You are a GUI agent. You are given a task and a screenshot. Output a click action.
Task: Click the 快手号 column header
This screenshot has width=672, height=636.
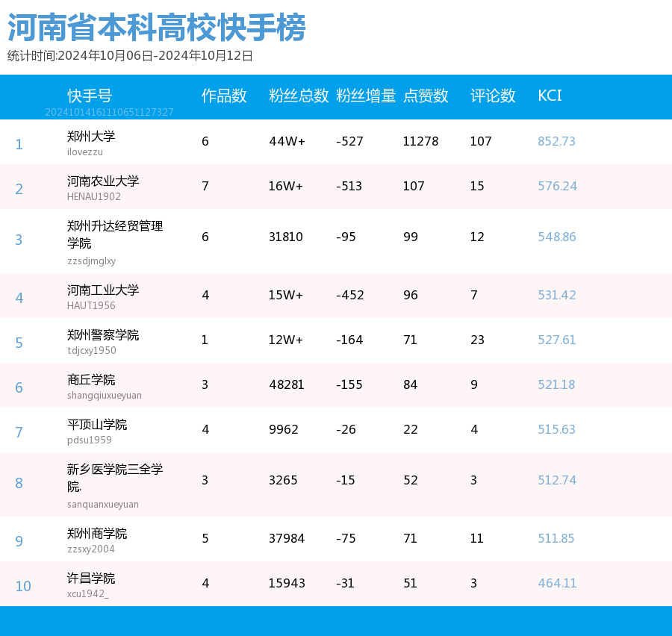90,96
